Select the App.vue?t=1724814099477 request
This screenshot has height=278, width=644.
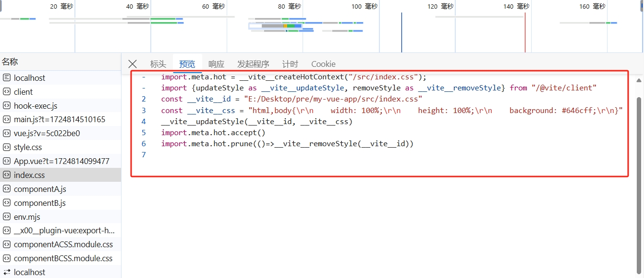pyautogui.click(x=61, y=161)
